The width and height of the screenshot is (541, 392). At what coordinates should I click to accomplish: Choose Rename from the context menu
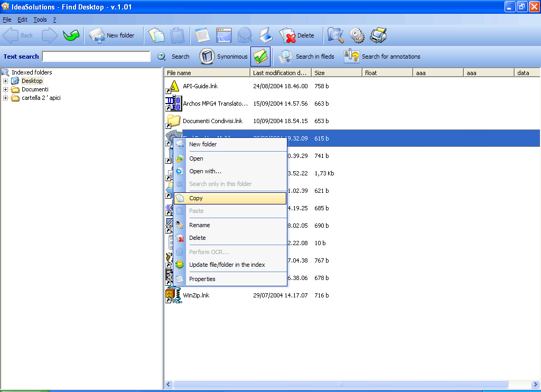tap(199, 225)
